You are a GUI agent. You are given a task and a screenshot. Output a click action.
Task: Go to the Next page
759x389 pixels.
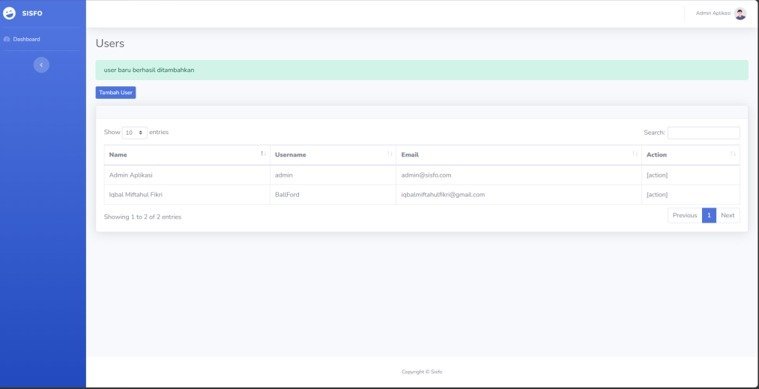click(x=728, y=215)
